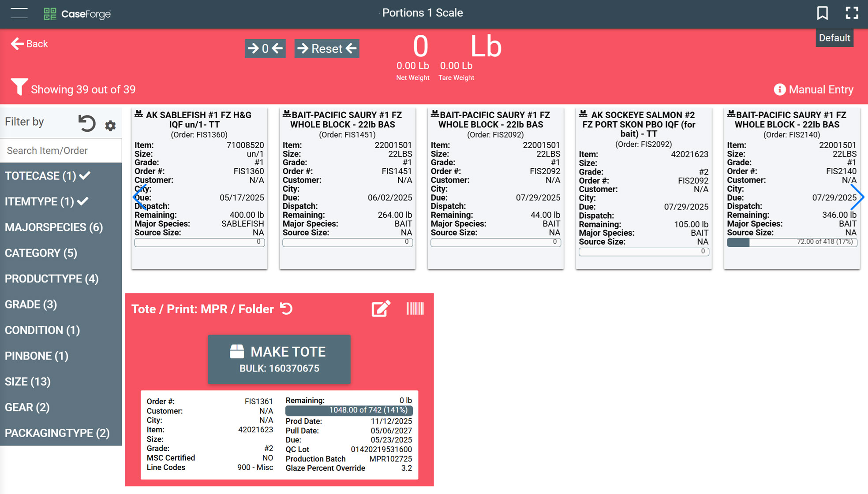Click the Reset scale button
Image resolution: width=868 pixels, height=494 pixels.
click(x=326, y=48)
